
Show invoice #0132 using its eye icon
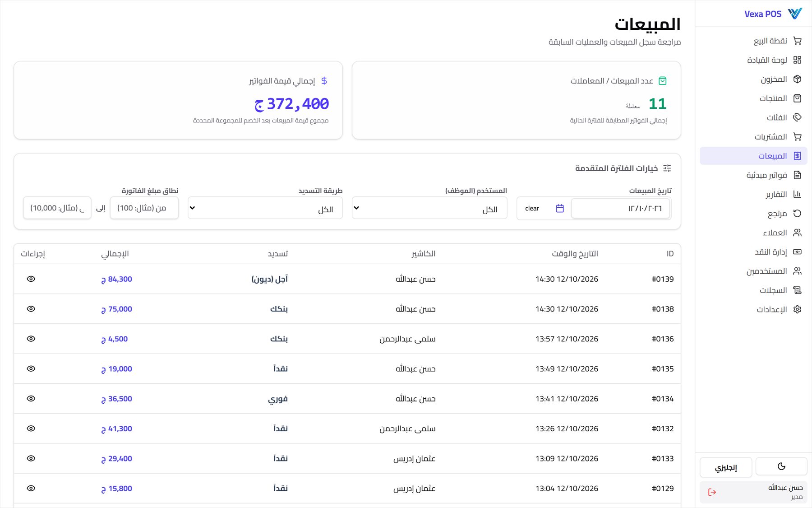point(31,429)
